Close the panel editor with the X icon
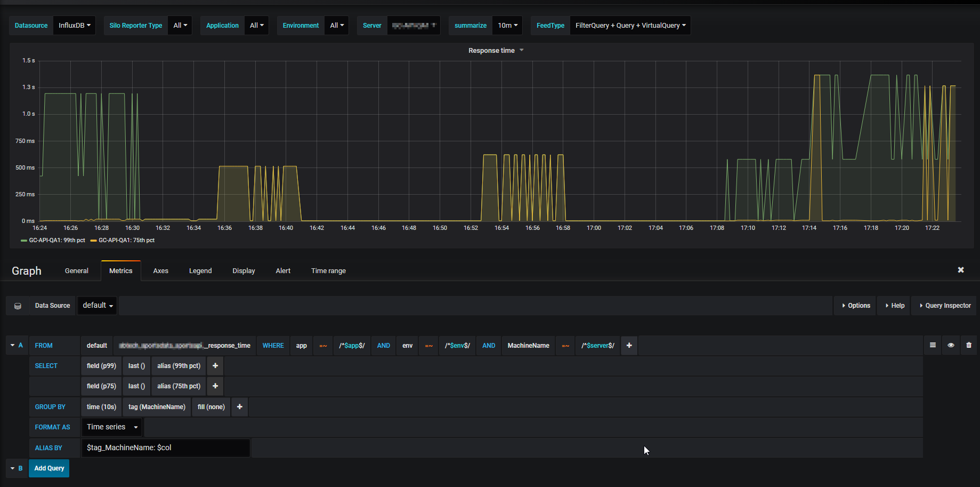The width and height of the screenshot is (980, 487). (x=961, y=270)
